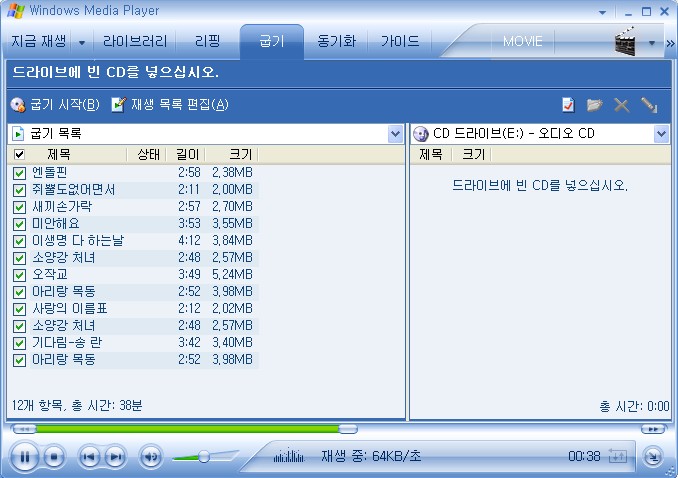
Task: Open the 가이드 tab
Action: point(400,41)
